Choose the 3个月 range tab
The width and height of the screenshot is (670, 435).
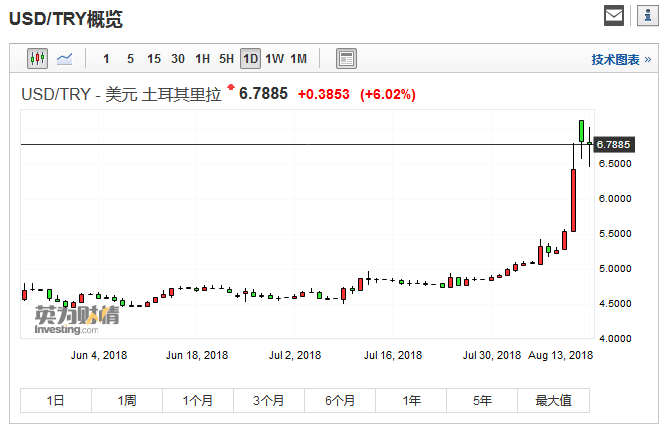point(269,400)
